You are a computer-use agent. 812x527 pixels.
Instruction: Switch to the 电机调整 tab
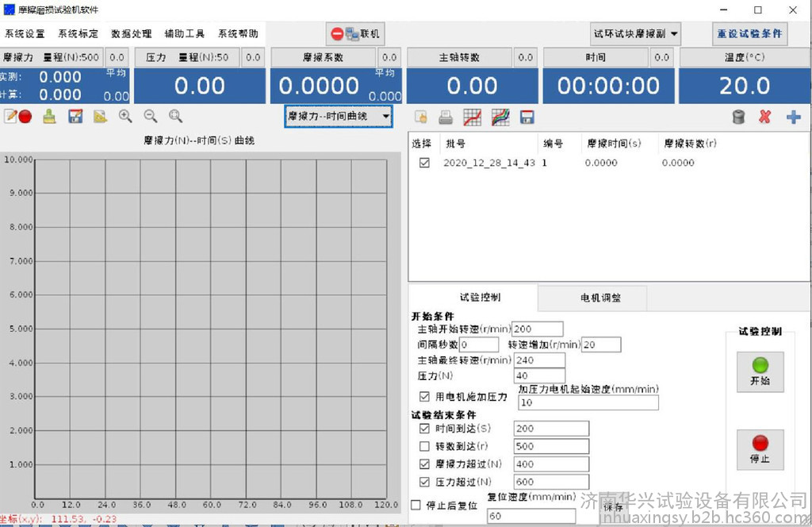[x=600, y=298]
